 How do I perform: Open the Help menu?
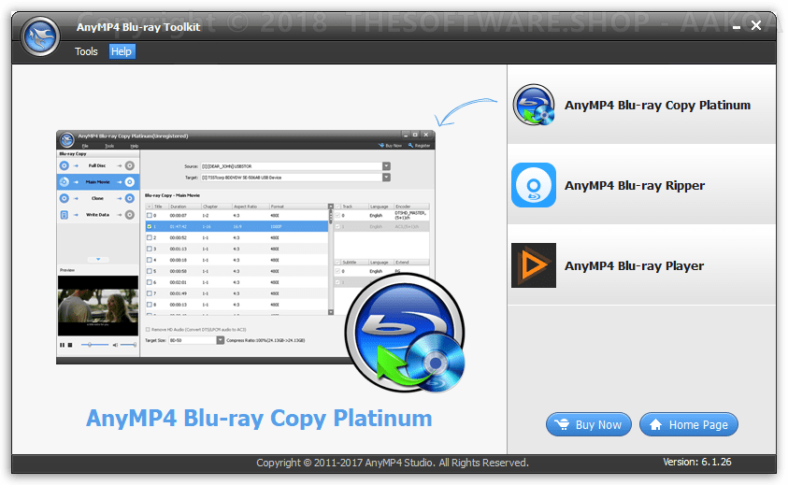click(122, 51)
